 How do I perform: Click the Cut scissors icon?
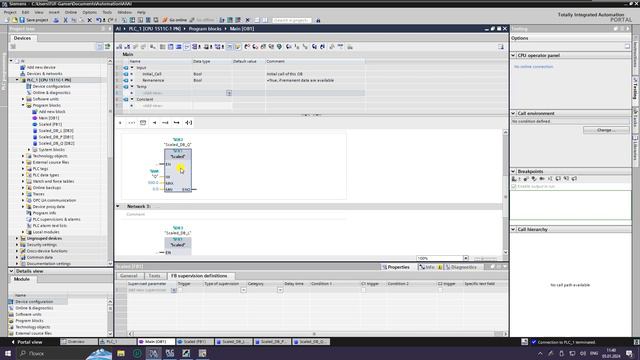tap(65, 20)
